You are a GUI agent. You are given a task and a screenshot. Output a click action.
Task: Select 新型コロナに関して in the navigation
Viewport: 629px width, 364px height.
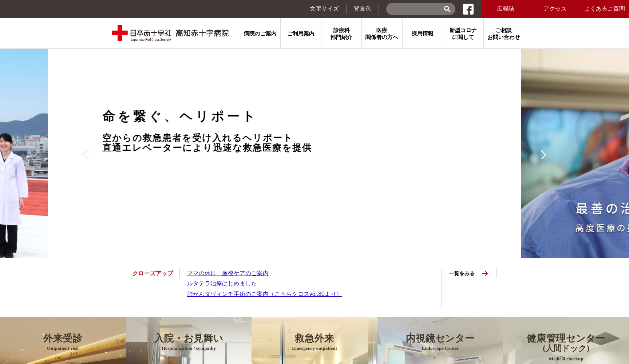(463, 33)
